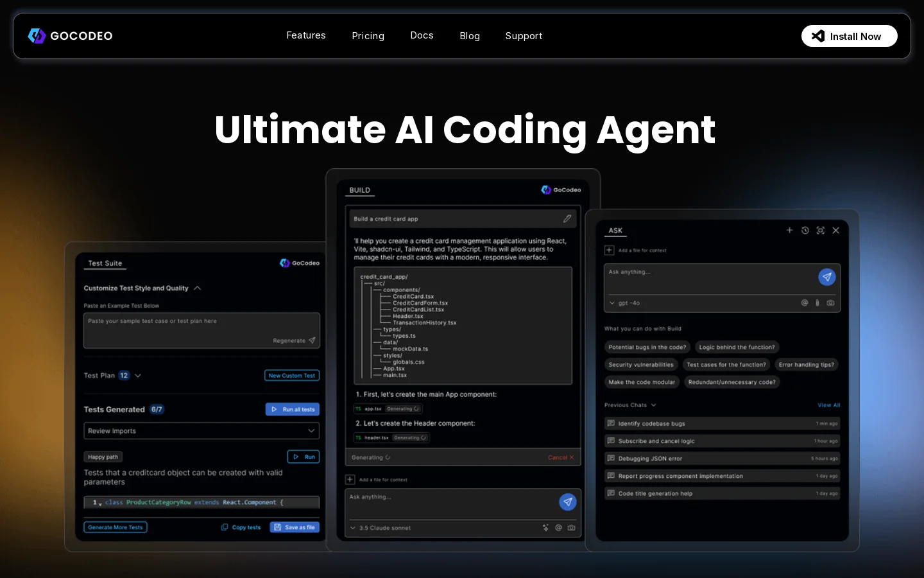This screenshot has width=924, height=578.
Task: Click the add-file plus icon in Ask panel
Action: tap(610, 250)
